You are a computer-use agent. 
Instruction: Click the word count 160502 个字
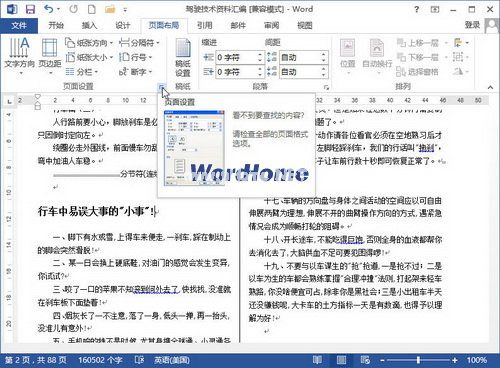click(100, 360)
